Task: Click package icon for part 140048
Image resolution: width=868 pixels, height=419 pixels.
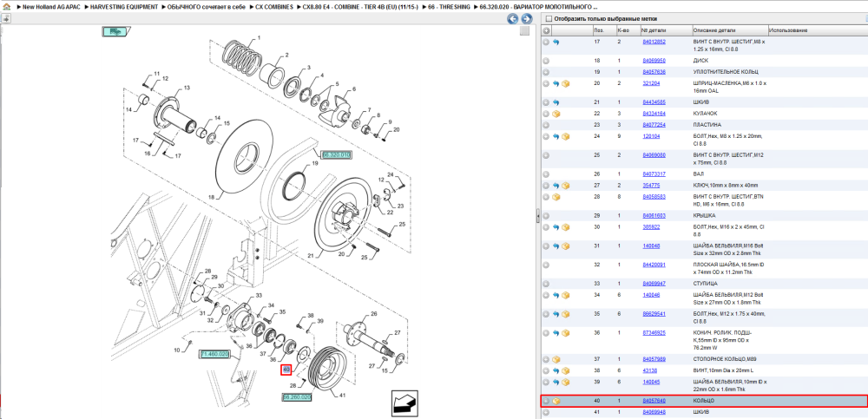Action: pyautogui.click(x=566, y=246)
